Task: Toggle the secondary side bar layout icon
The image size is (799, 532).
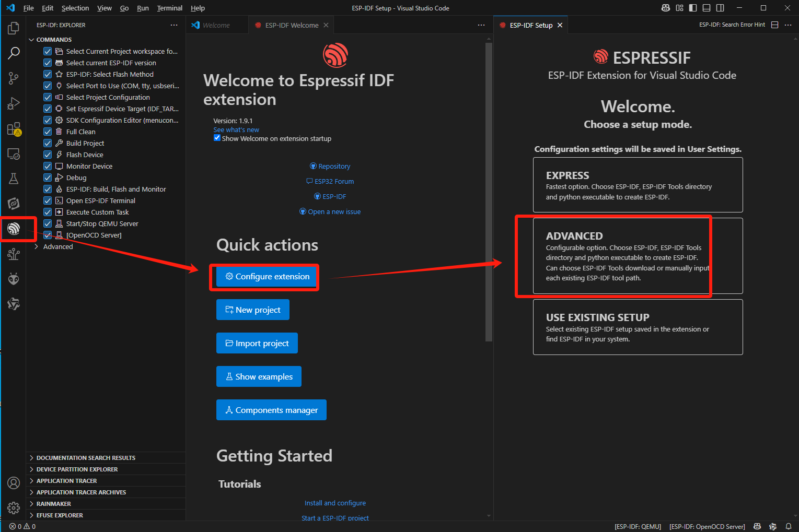Action: click(720, 8)
